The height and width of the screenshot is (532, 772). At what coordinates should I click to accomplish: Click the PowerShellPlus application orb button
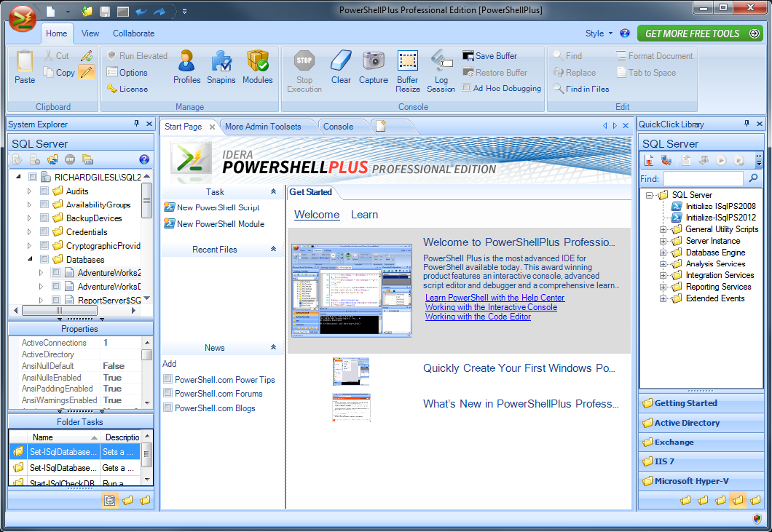[22, 18]
